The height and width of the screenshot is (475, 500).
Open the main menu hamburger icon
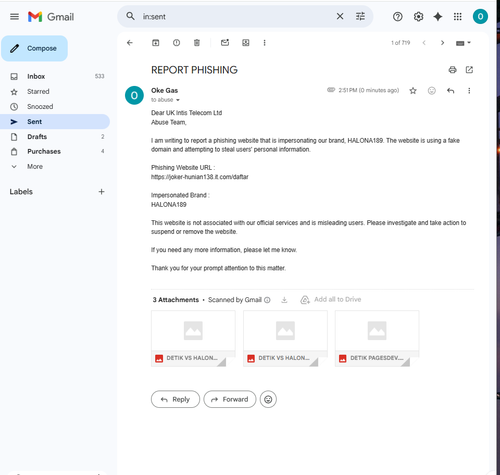pos(14,17)
